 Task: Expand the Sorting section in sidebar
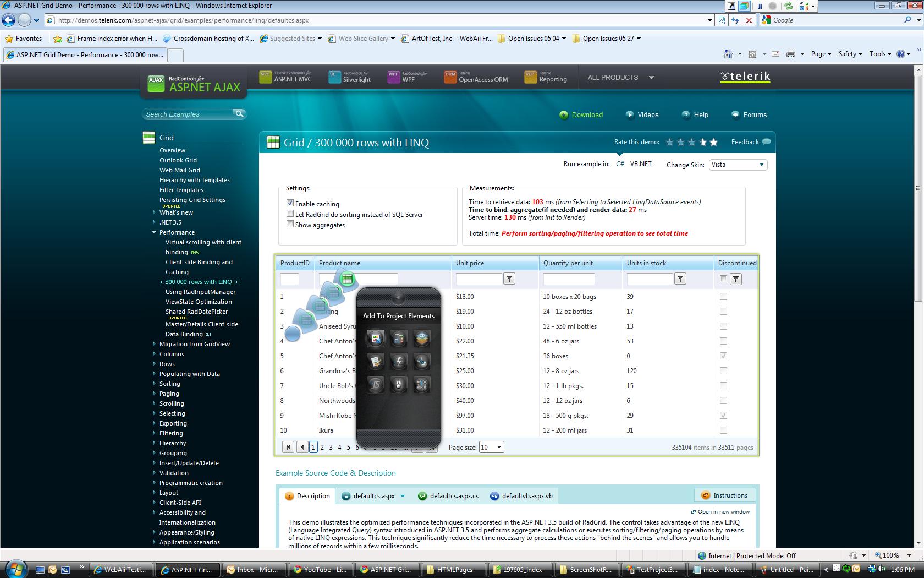[x=169, y=384]
